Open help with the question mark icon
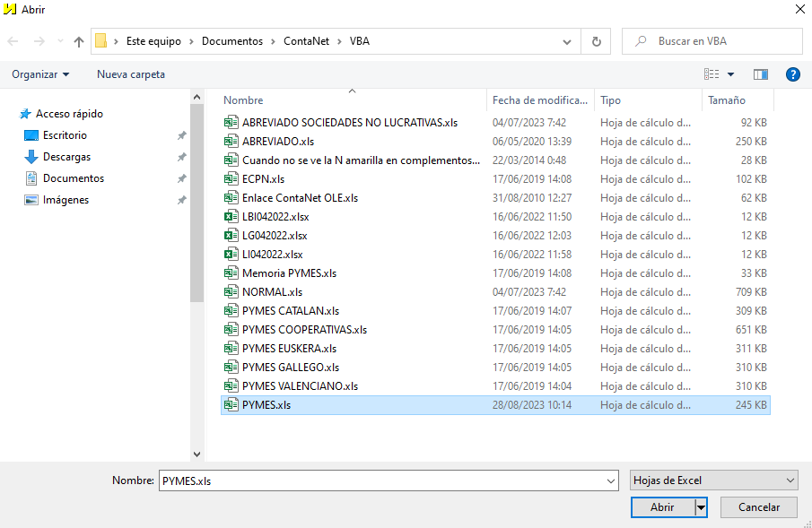The image size is (812, 528). point(793,74)
